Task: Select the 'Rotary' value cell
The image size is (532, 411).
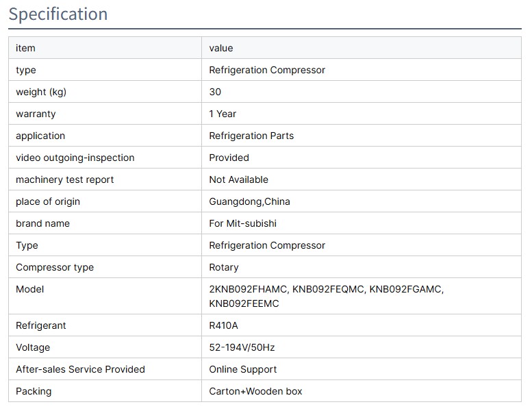Action: click(224, 267)
